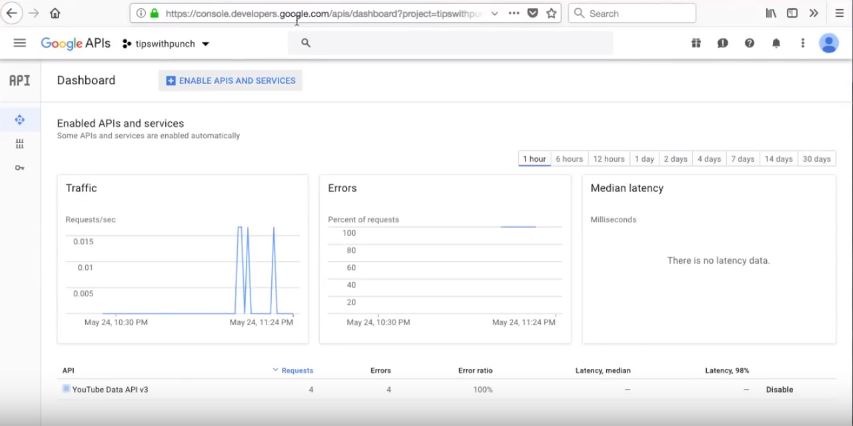Image resolution: width=853 pixels, height=426 pixels.
Task: Click Enable APIs and Services button
Action: (230, 80)
